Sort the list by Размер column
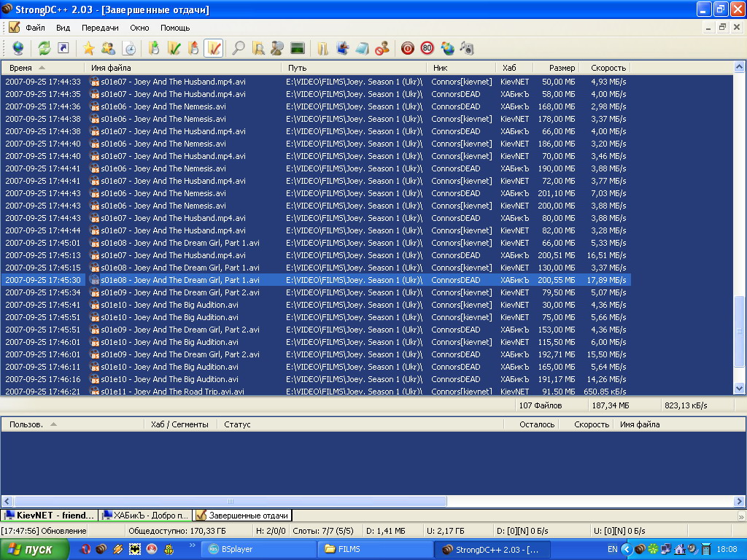The width and height of the screenshot is (747, 560). [x=562, y=68]
